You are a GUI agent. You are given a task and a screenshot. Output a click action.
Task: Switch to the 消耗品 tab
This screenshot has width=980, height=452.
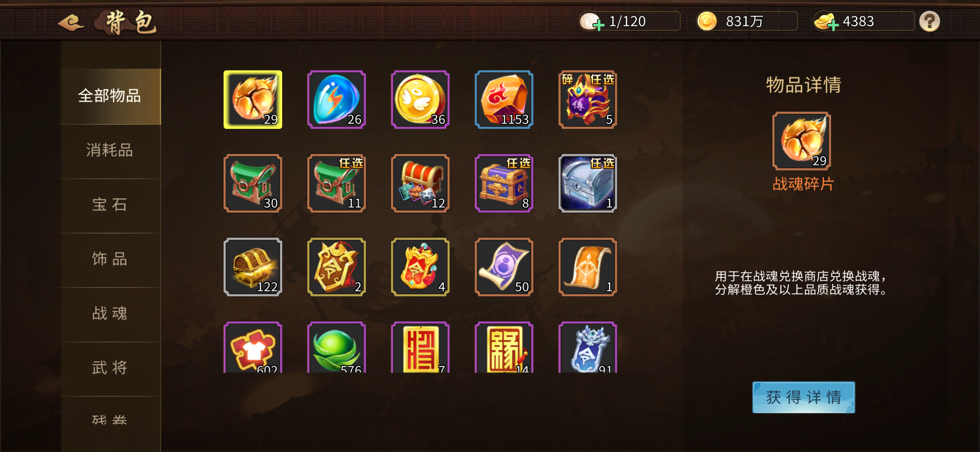pyautogui.click(x=110, y=151)
